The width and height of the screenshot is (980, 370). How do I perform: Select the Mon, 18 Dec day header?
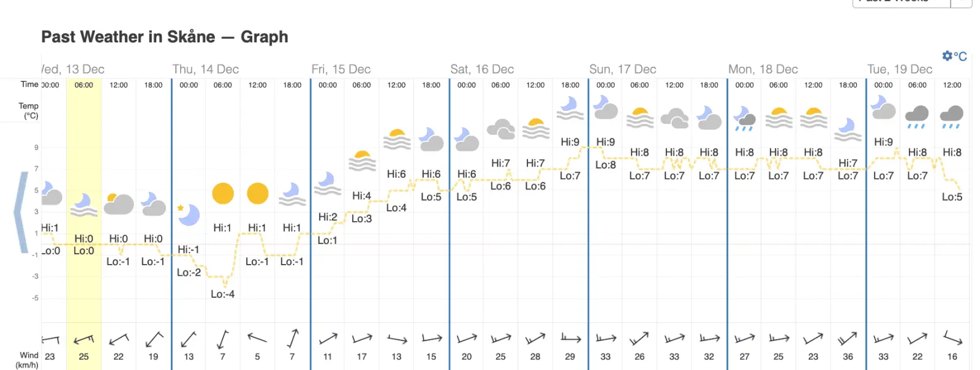tap(763, 69)
